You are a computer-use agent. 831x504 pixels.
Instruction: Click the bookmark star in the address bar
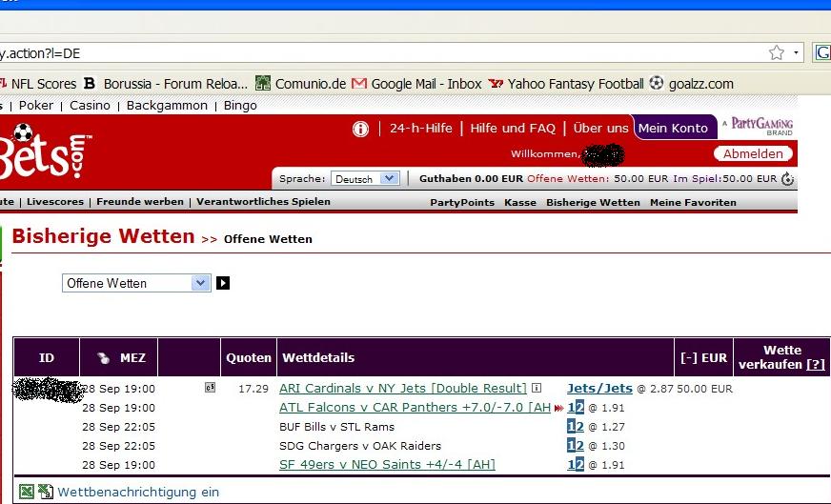[x=777, y=52]
